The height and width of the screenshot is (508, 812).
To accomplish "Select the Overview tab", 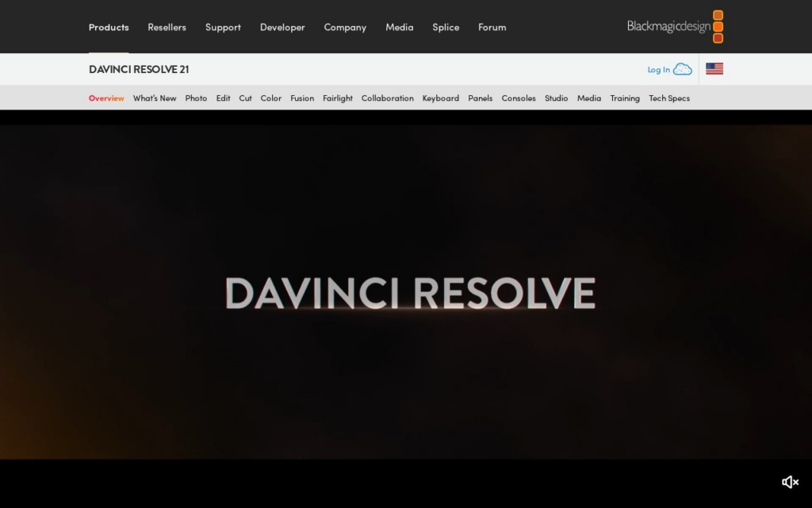I will [x=106, y=98].
